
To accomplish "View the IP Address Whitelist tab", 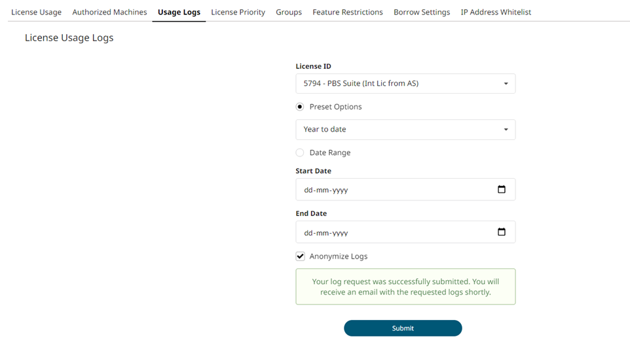I will (x=496, y=12).
